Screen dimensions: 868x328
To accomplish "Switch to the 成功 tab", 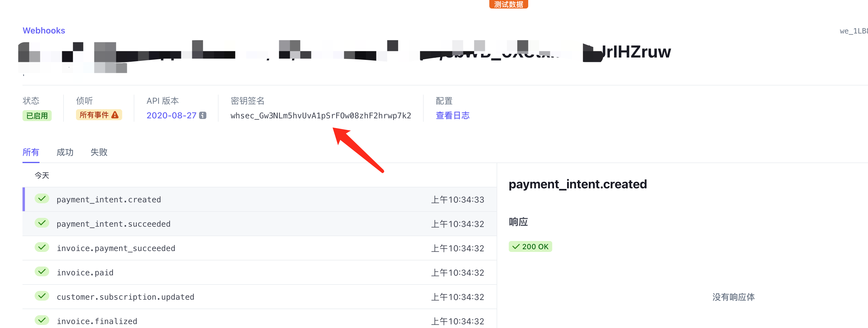I will coord(65,152).
